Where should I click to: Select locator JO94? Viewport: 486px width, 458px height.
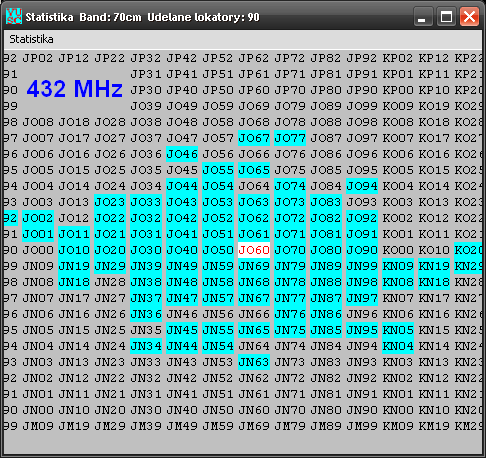point(362,186)
